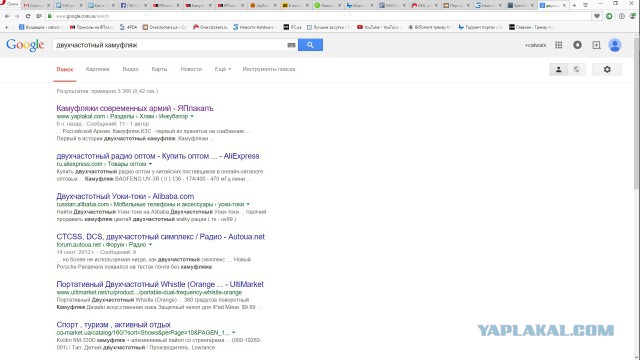Switch to the Facebook tab

(132, 5)
